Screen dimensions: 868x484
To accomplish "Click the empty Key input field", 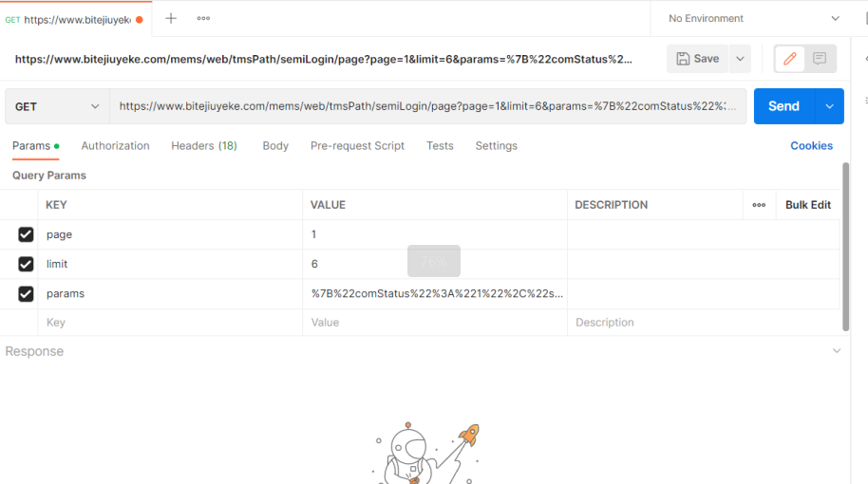I will tap(170, 323).
